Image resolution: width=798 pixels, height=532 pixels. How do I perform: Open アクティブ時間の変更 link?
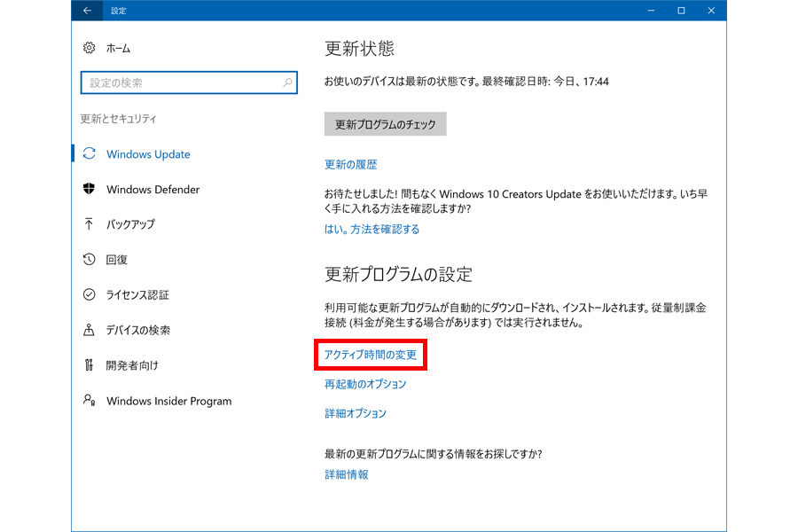371,355
